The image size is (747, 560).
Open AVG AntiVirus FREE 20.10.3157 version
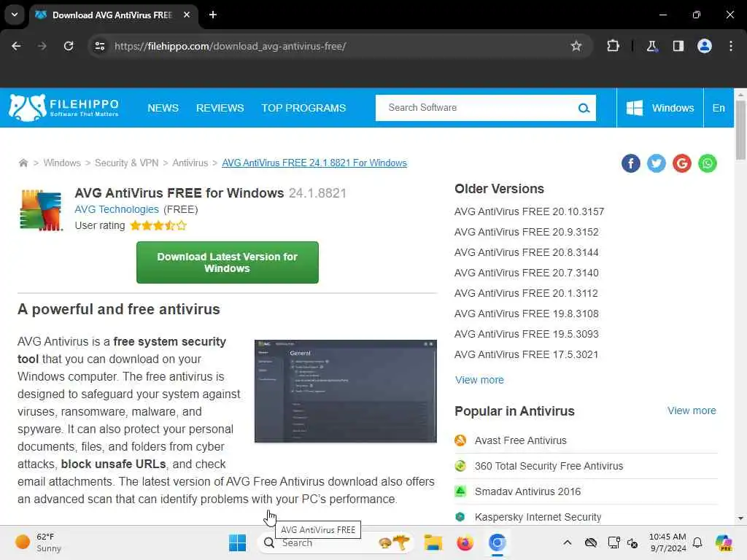[530, 211]
